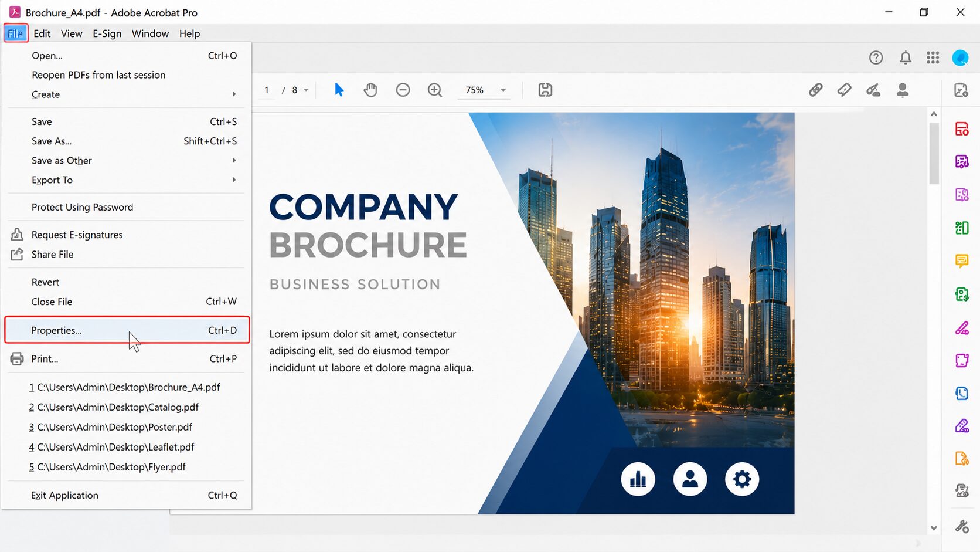Image resolution: width=980 pixels, height=552 pixels.
Task: Open the Edit menu
Action: pyautogui.click(x=42, y=33)
